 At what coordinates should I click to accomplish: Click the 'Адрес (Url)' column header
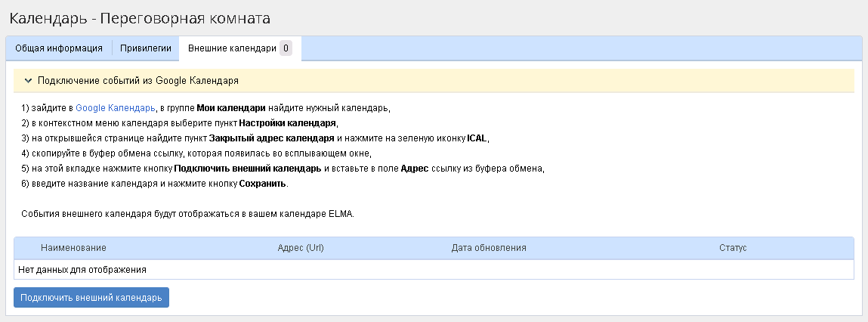point(301,248)
